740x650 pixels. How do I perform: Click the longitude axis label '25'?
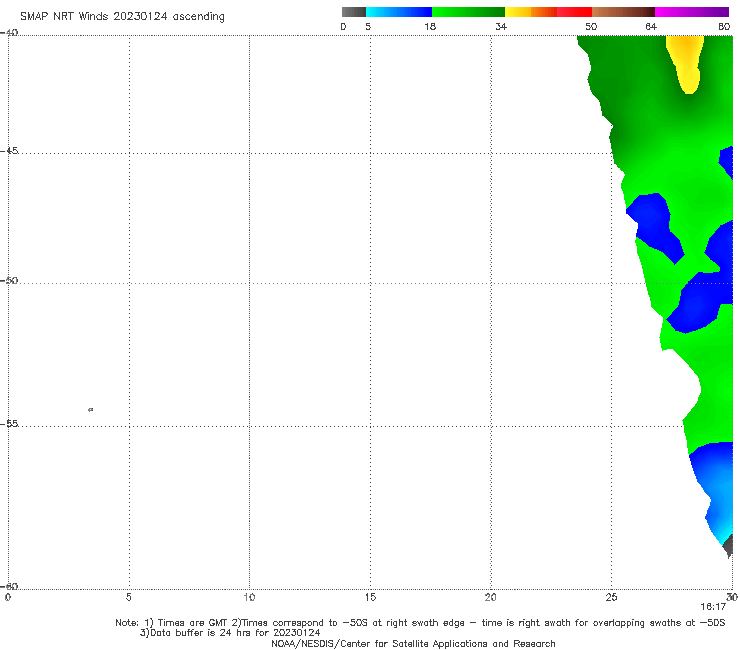click(611, 597)
